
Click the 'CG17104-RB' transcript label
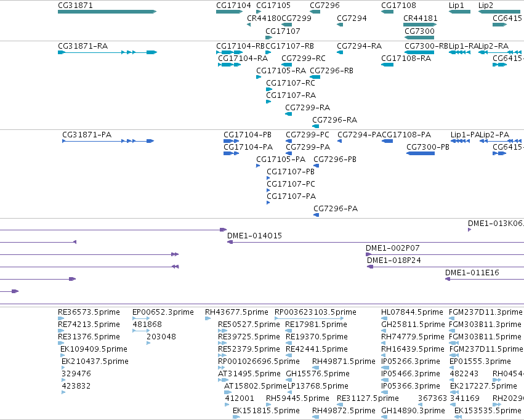(240, 46)
